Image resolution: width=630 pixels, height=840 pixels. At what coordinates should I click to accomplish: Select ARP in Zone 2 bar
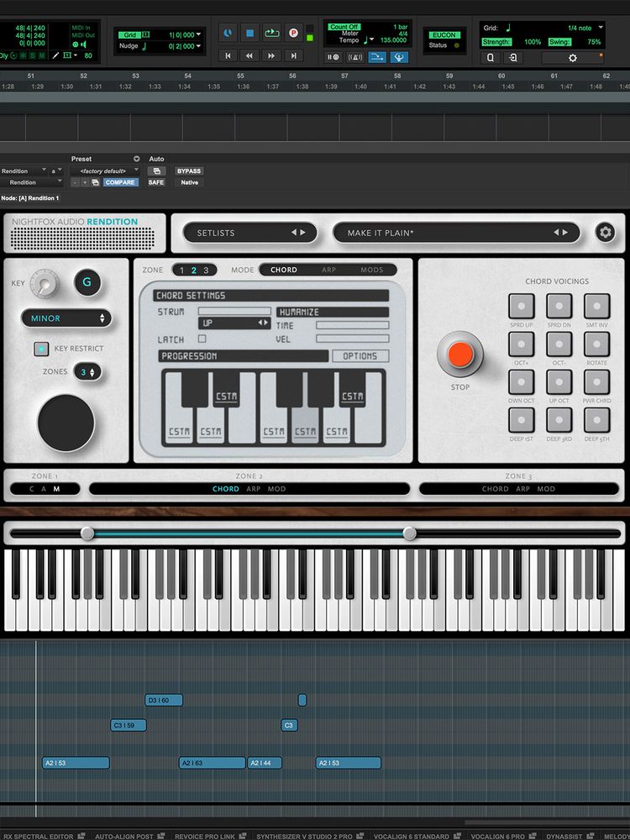(x=254, y=489)
